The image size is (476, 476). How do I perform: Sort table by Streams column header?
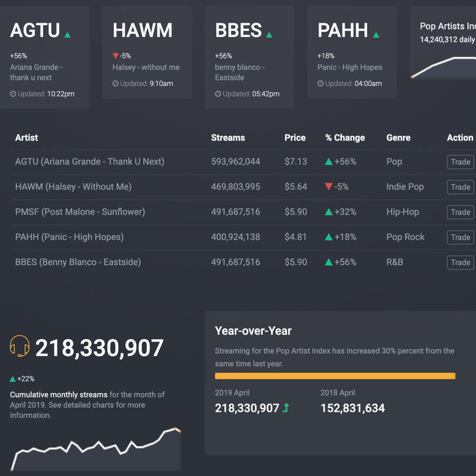[x=227, y=138]
